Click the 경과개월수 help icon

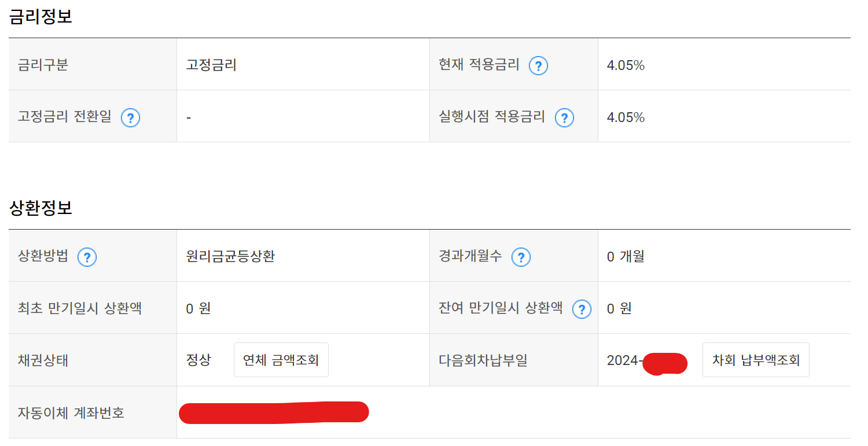[521, 257]
